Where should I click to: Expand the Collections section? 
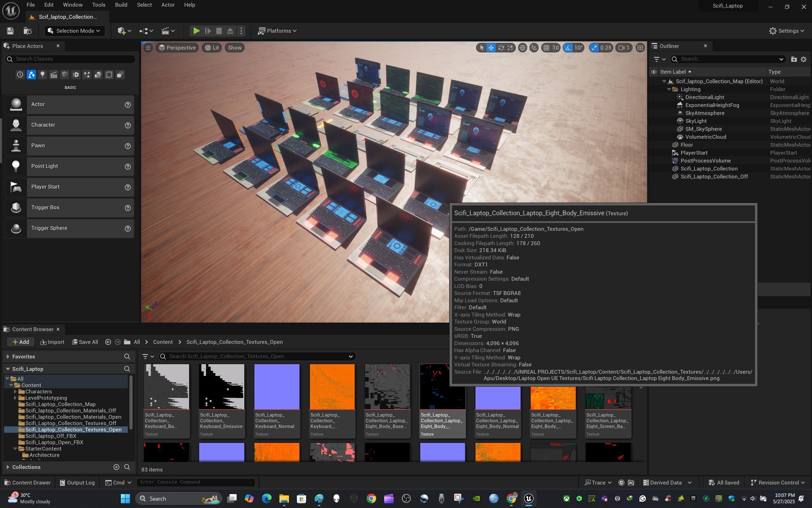click(x=8, y=467)
